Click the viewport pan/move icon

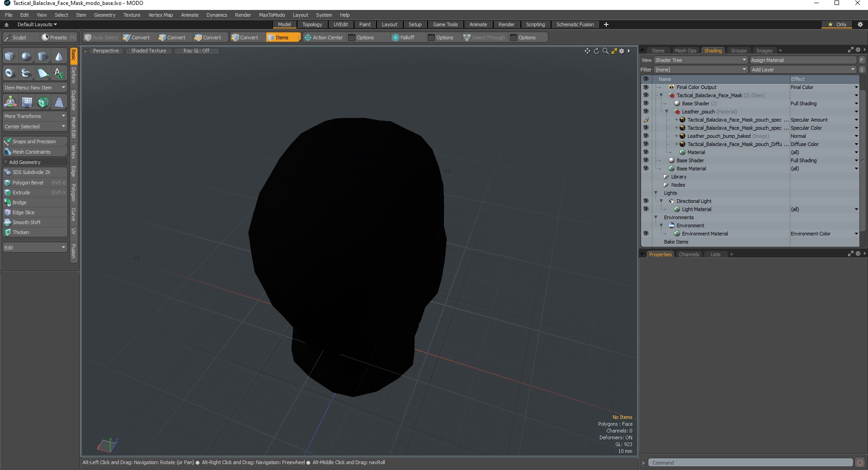click(x=587, y=51)
